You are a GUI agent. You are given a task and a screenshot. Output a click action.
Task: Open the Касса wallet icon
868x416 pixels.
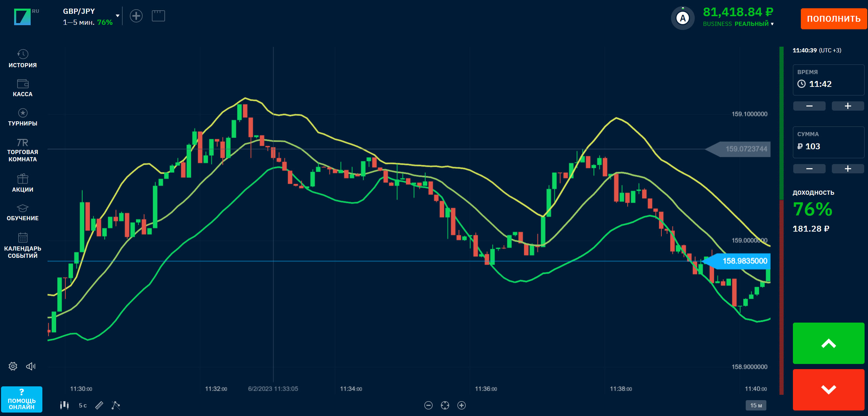click(23, 84)
